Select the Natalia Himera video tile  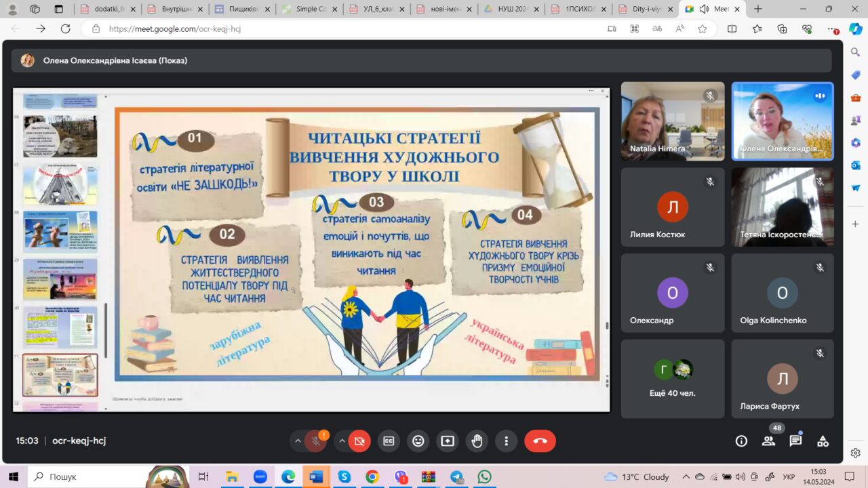(673, 121)
